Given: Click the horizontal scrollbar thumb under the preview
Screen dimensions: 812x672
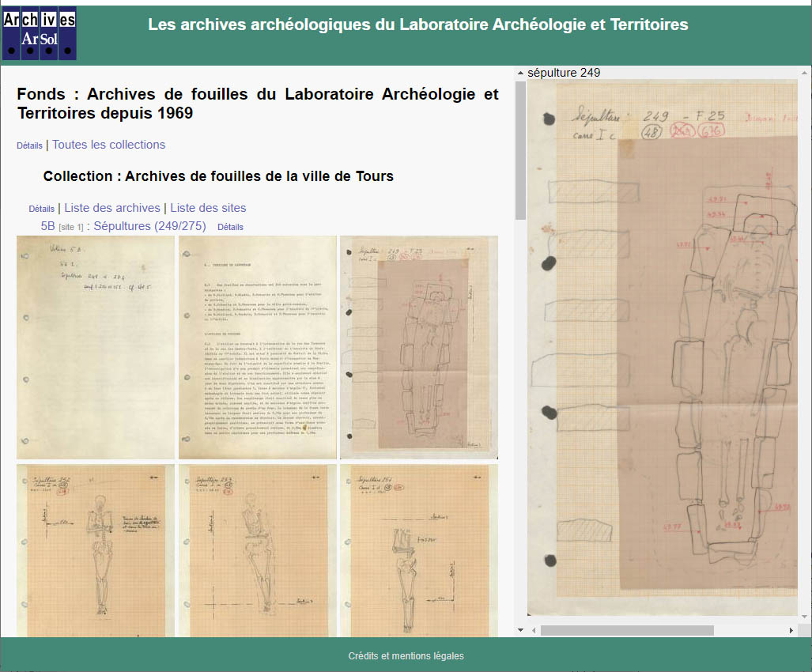Looking at the screenshot, I should 627,631.
